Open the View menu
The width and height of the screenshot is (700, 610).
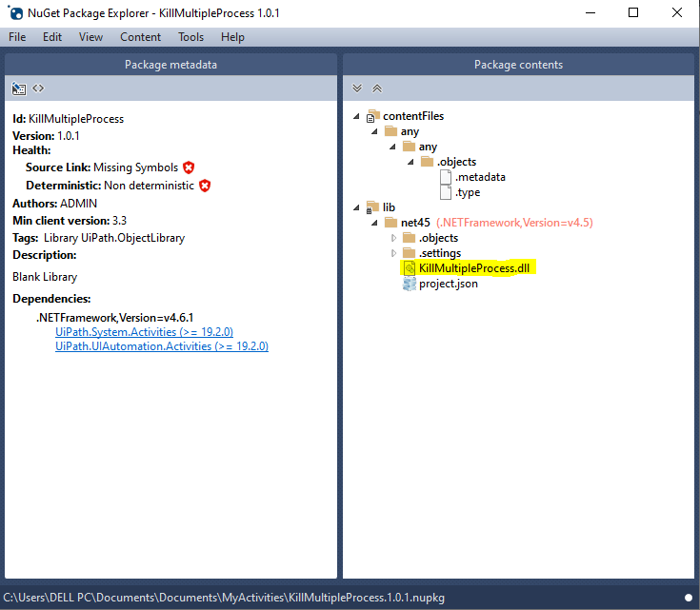(90, 37)
